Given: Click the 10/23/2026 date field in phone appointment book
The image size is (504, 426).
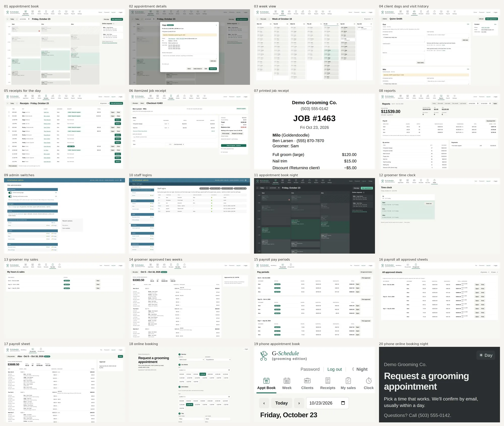Looking at the screenshot, I should coord(327,403).
